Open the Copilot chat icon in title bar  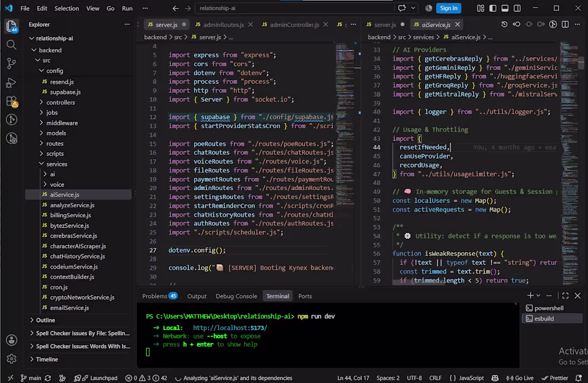[x=402, y=8]
